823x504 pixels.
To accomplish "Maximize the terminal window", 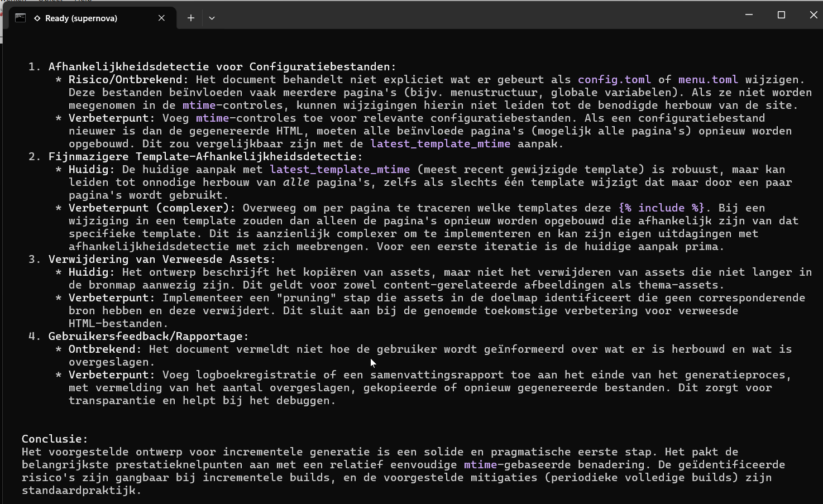I will 781,15.
